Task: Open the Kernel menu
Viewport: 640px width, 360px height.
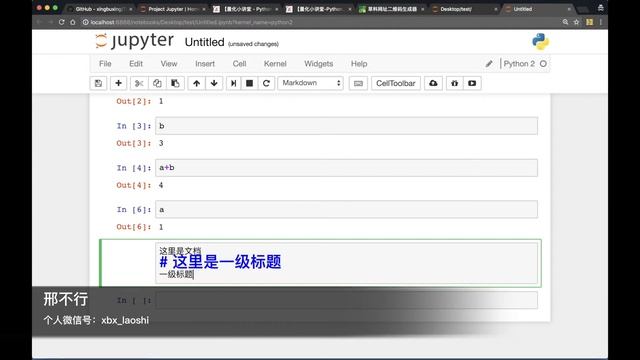Action: 275,64
